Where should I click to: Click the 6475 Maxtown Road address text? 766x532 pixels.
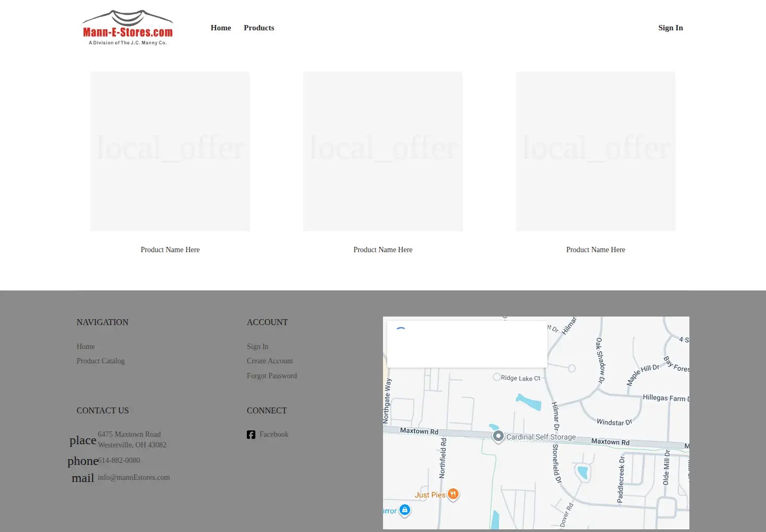tap(132, 439)
